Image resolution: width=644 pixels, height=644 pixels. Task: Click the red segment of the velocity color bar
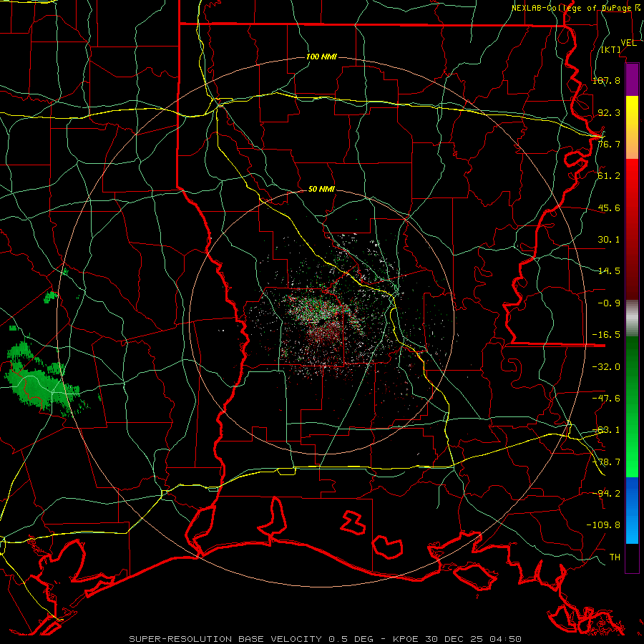(x=632, y=229)
